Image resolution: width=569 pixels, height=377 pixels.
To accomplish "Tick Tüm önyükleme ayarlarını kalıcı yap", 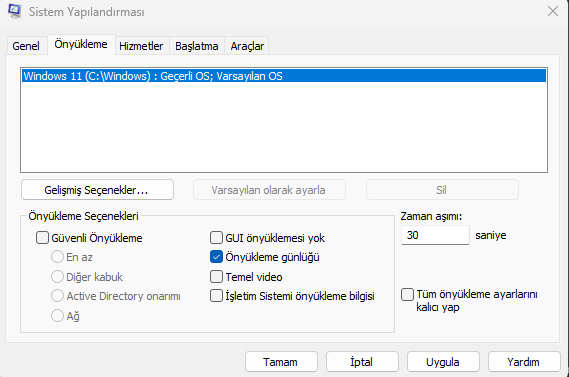I will pos(407,294).
